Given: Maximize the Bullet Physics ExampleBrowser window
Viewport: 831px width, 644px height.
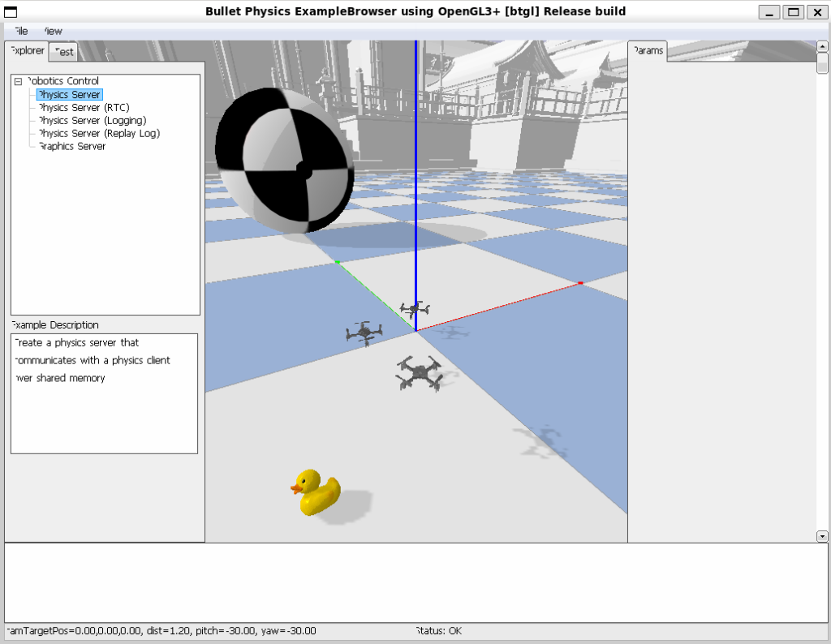Looking at the screenshot, I should [794, 12].
